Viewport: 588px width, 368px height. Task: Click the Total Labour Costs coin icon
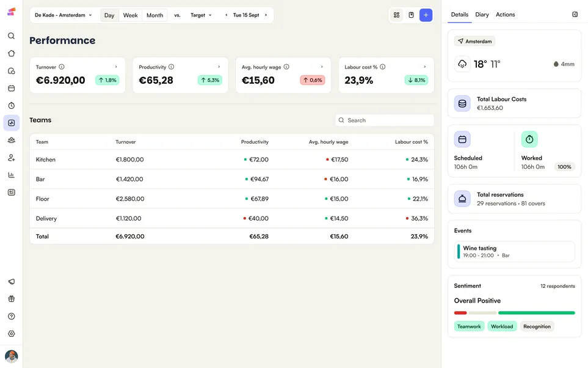pos(462,104)
